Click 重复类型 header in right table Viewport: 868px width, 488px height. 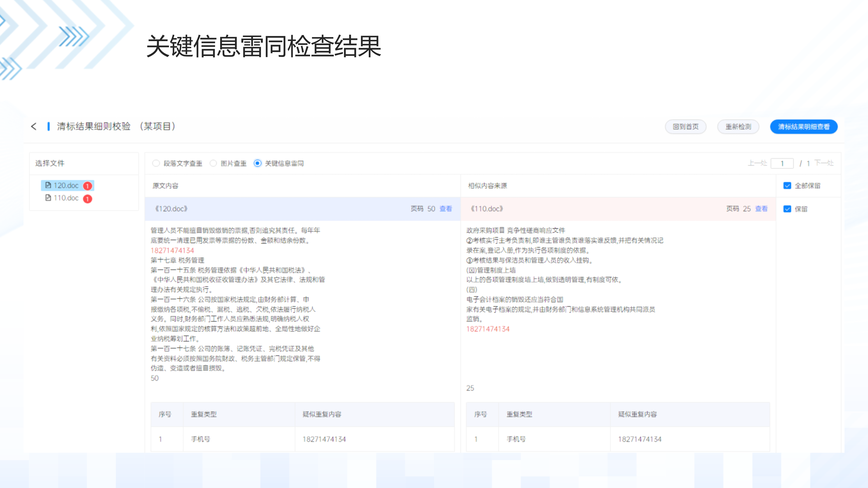coord(519,414)
